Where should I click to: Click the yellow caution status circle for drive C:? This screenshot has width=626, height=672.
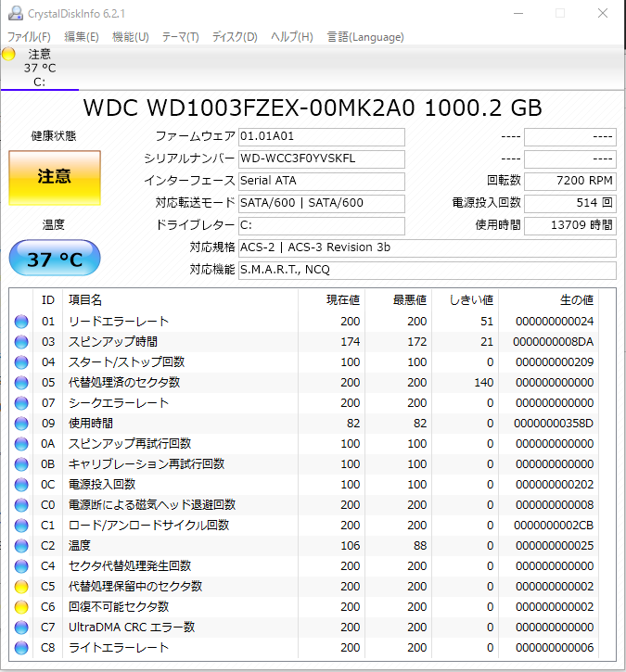pos(8,54)
